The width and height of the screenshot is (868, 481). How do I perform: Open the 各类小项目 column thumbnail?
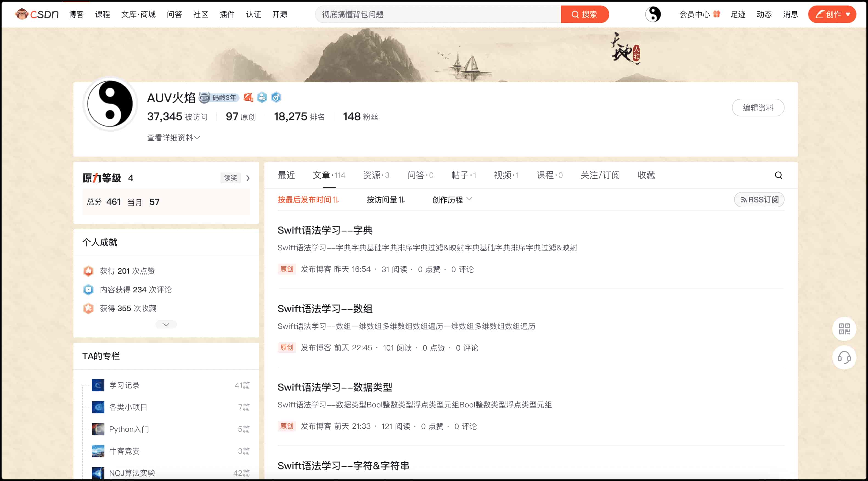98,407
